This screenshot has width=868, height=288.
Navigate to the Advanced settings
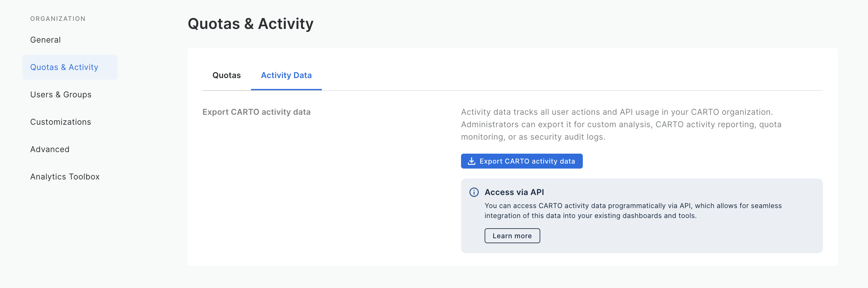50,149
